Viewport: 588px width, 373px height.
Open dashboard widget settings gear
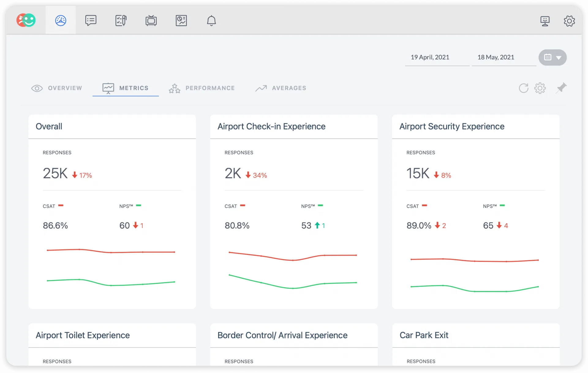pos(540,88)
